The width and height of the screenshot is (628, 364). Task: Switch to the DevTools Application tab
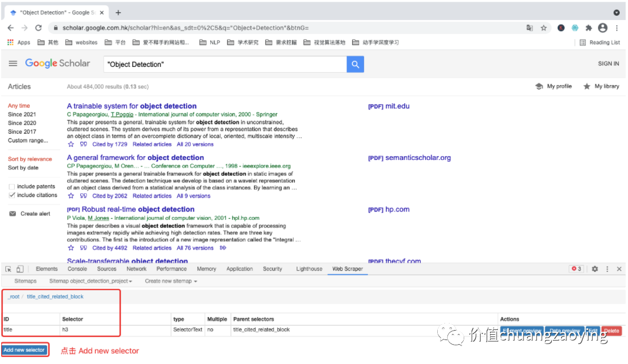[x=239, y=269]
